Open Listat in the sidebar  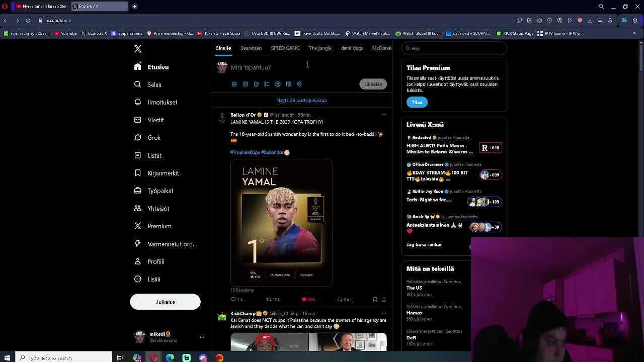(148, 155)
